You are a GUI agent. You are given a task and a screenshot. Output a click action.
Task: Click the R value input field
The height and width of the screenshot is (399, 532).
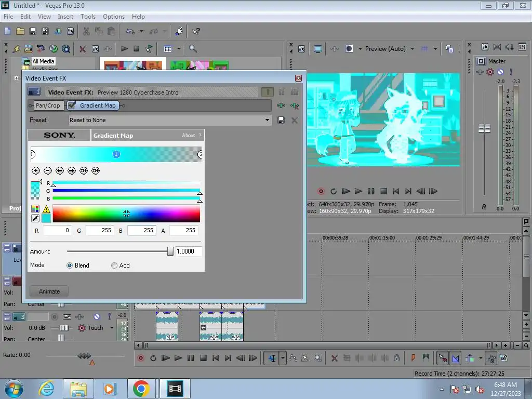click(x=57, y=230)
